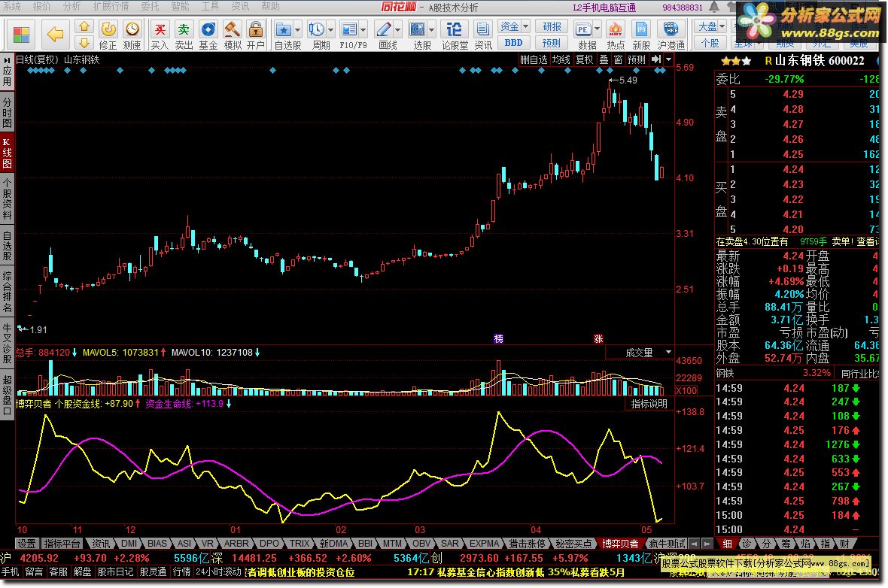Expand the F10/F9 dropdown arrow
Image resolution: width=888 pixels, height=588 pixels.
(363, 29)
